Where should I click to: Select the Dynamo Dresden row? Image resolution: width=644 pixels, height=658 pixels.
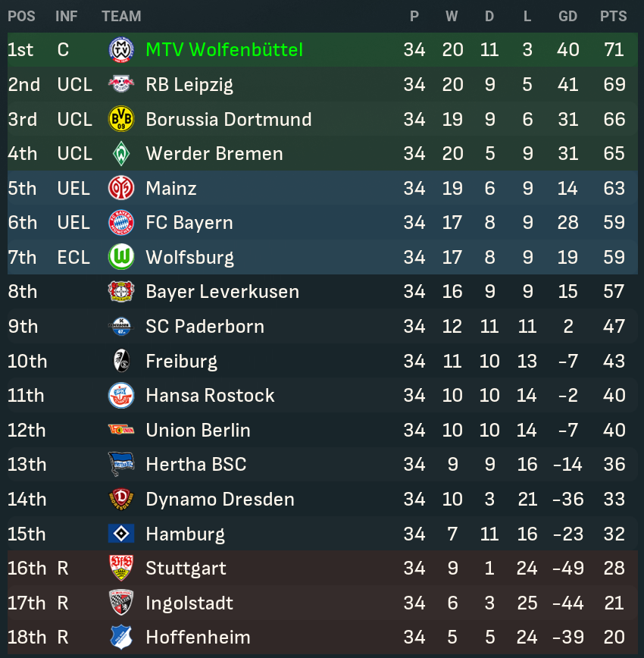[322, 499]
